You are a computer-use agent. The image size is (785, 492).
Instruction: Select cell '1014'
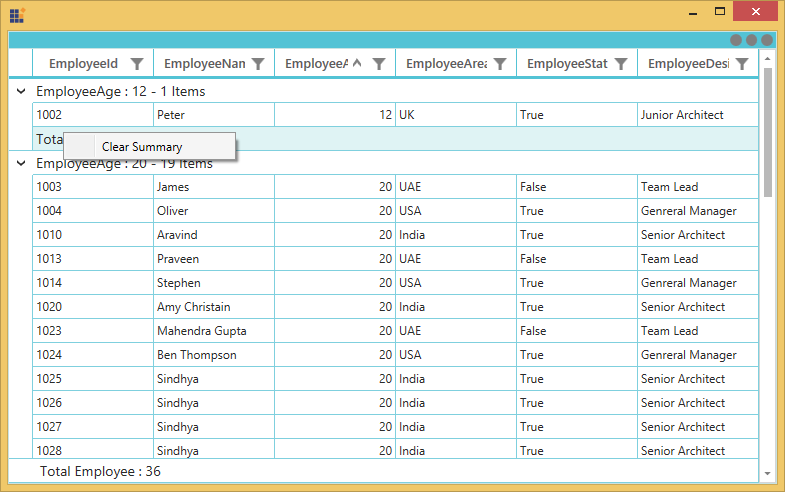(x=93, y=283)
